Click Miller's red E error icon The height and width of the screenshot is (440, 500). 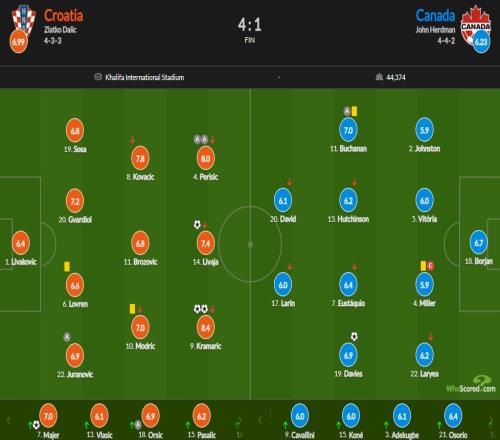430,266
